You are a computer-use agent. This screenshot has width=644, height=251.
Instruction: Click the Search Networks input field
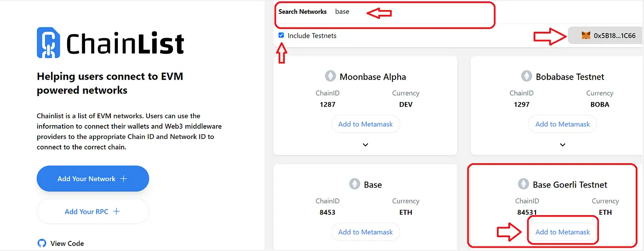(414, 12)
